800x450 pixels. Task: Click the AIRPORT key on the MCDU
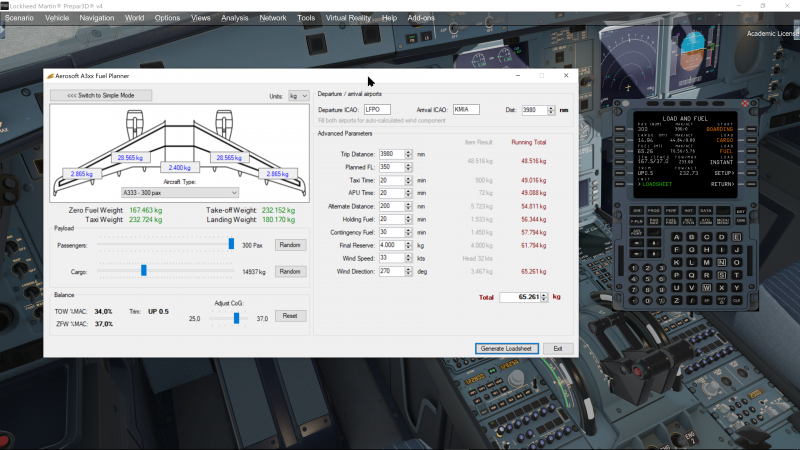637,232
